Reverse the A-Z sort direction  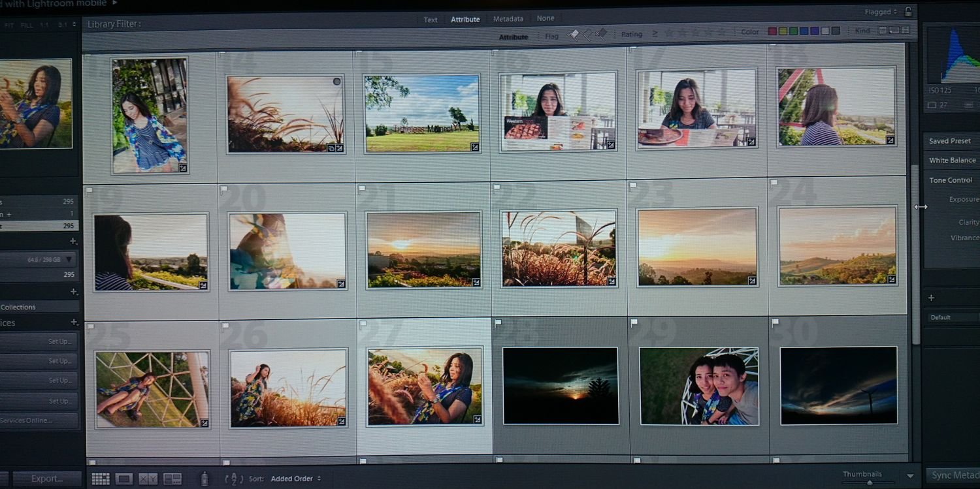[x=233, y=479]
